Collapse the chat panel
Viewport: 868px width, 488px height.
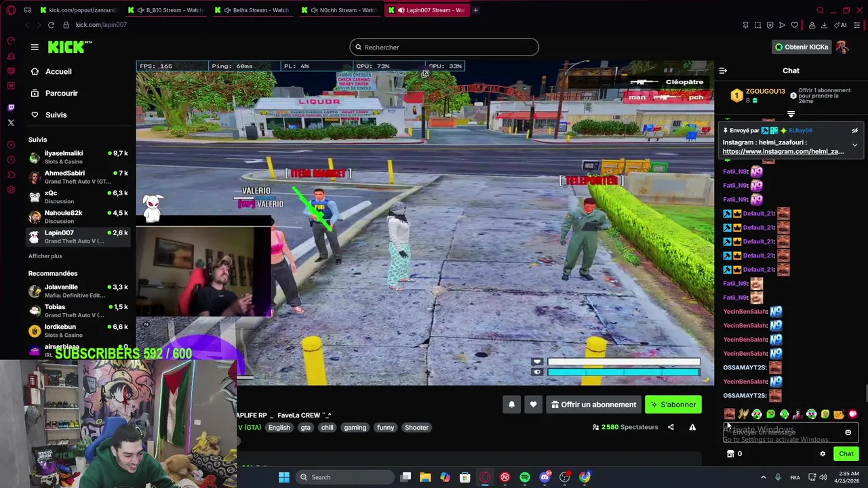(x=723, y=70)
